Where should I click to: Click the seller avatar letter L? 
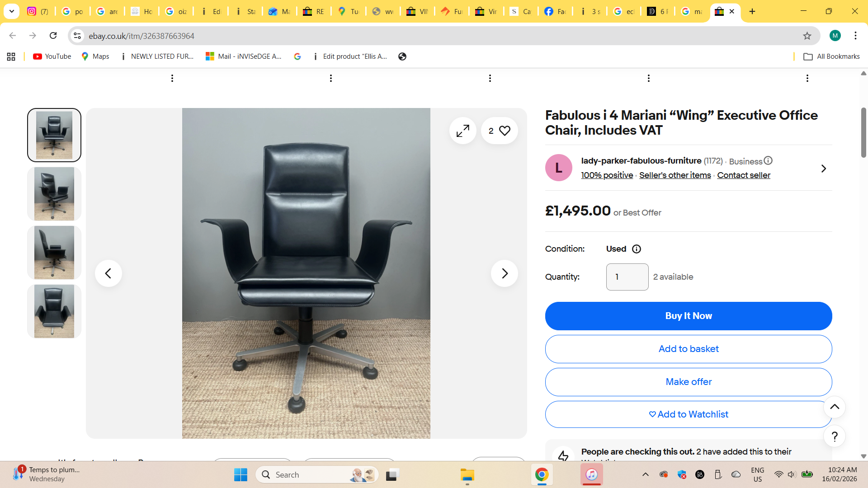click(x=559, y=168)
